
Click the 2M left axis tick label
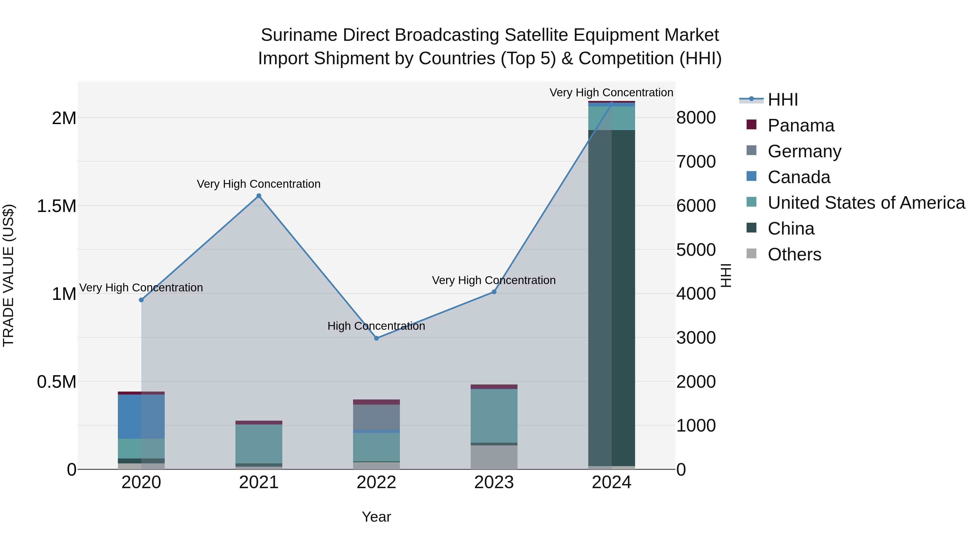pyautogui.click(x=64, y=118)
